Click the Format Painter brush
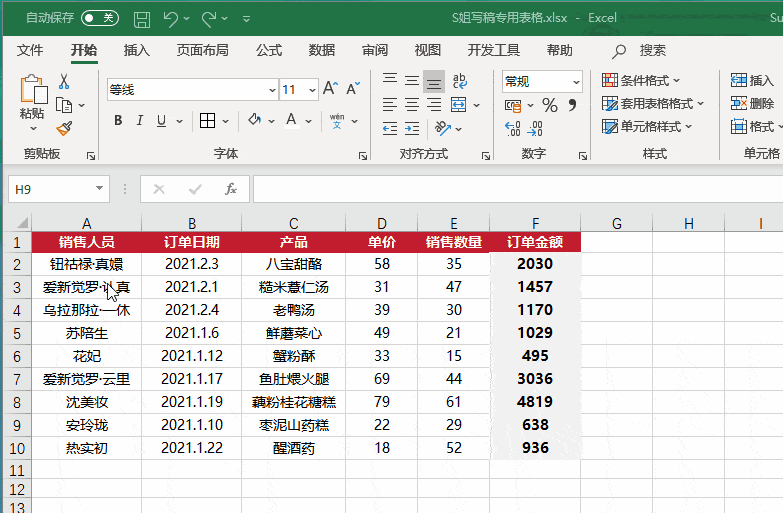 tap(64, 128)
